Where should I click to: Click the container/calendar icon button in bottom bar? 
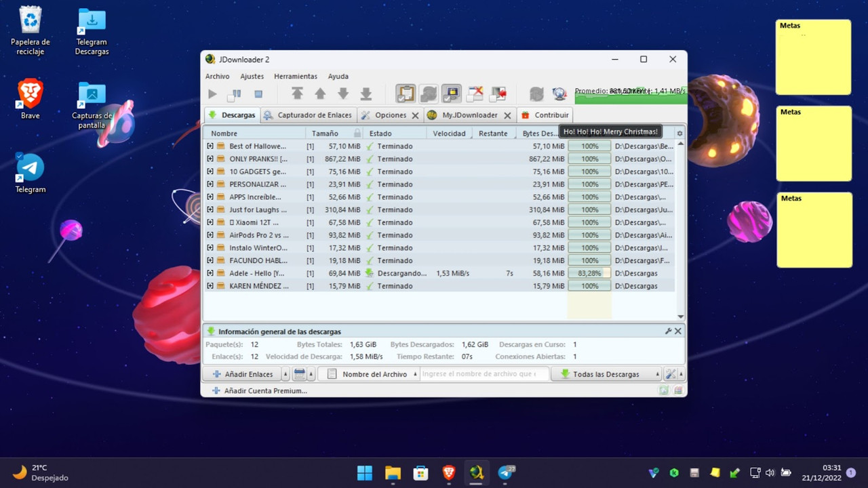[300, 374]
